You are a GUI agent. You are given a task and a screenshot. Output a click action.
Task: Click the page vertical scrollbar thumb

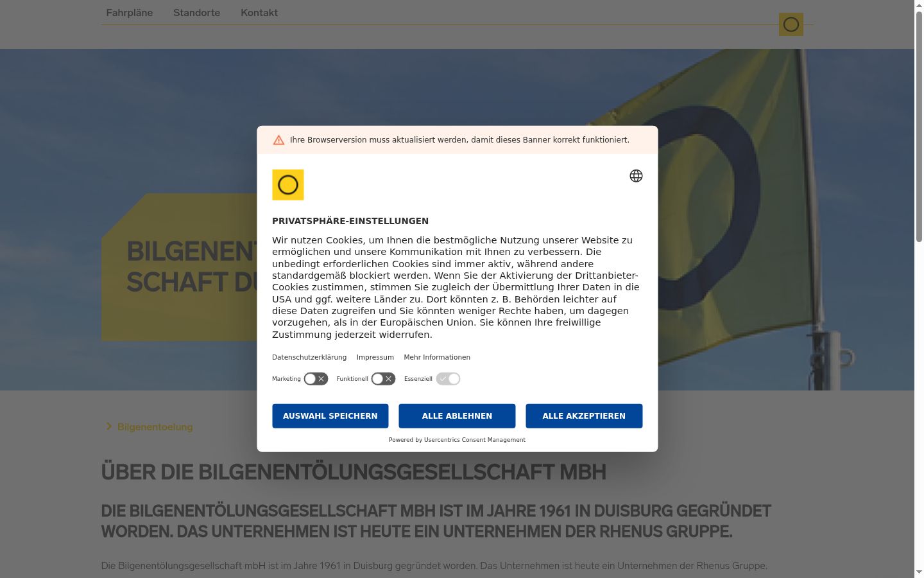pos(919,126)
